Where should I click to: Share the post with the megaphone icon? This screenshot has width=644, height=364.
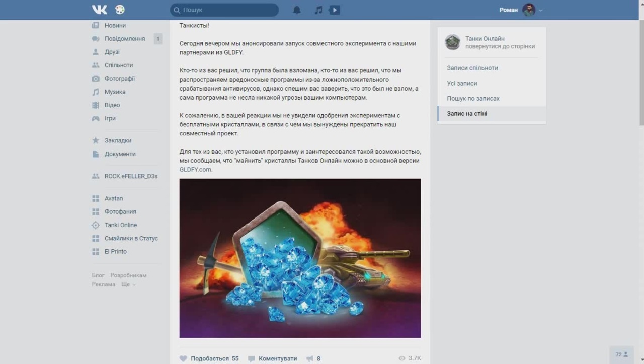pyautogui.click(x=310, y=358)
